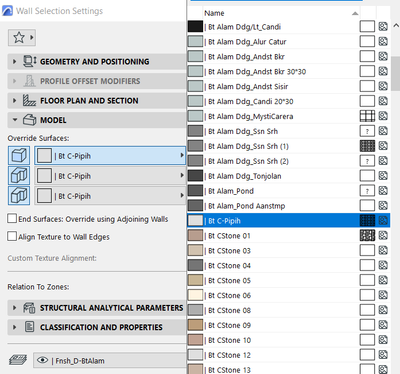Click the surface list scroll-up arrow

pos(396,26)
